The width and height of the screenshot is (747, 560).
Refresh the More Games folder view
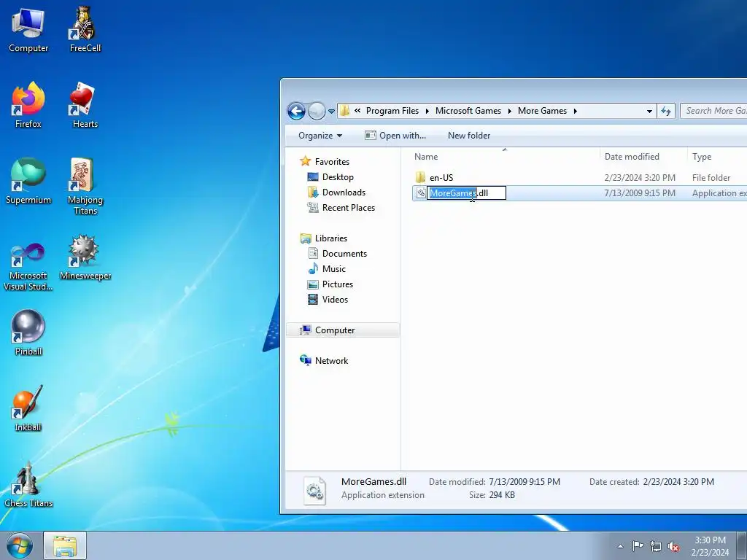click(x=665, y=112)
